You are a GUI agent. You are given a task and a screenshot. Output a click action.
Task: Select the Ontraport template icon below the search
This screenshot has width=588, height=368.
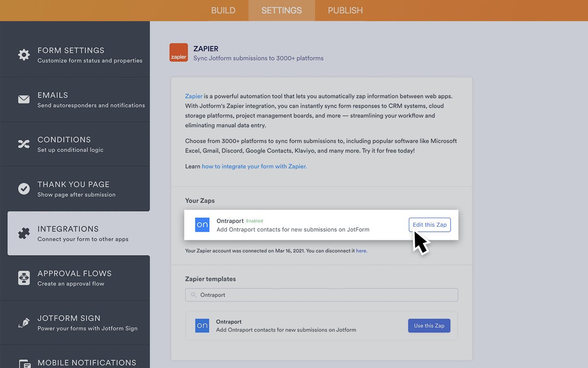pyautogui.click(x=202, y=325)
